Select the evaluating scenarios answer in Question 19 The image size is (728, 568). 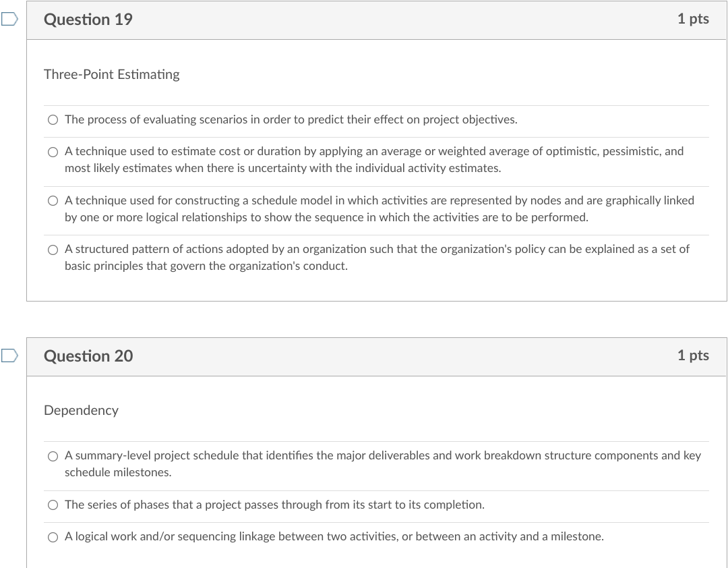[x=53, y=119]
